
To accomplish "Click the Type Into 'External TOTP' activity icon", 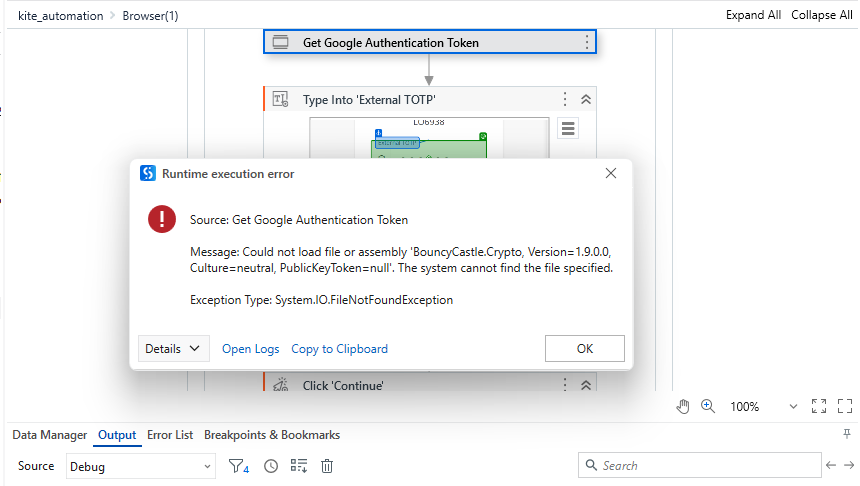I will (x=280, y=99).
